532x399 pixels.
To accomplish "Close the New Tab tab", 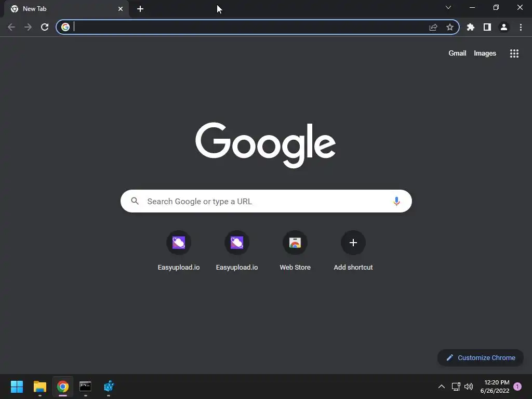I will click(121, 9).
